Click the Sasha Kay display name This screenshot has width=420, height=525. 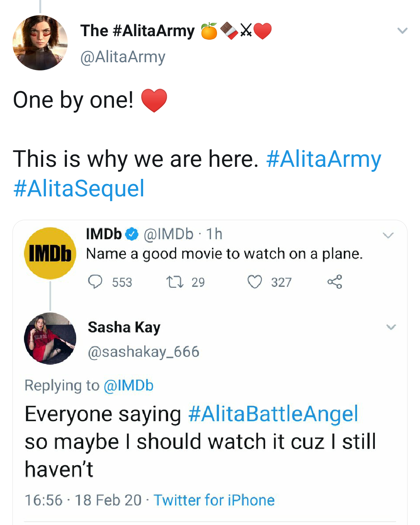point(124,327)
